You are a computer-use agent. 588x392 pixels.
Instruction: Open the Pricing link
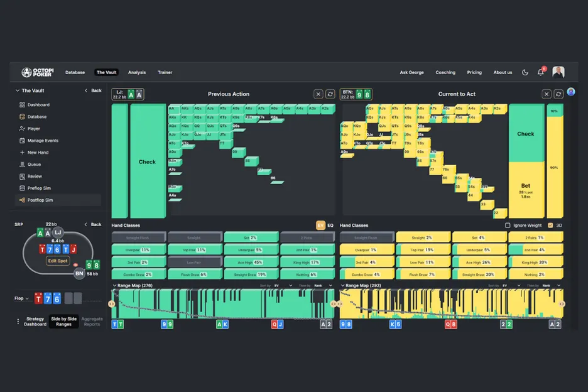click(x=474, y=72)
